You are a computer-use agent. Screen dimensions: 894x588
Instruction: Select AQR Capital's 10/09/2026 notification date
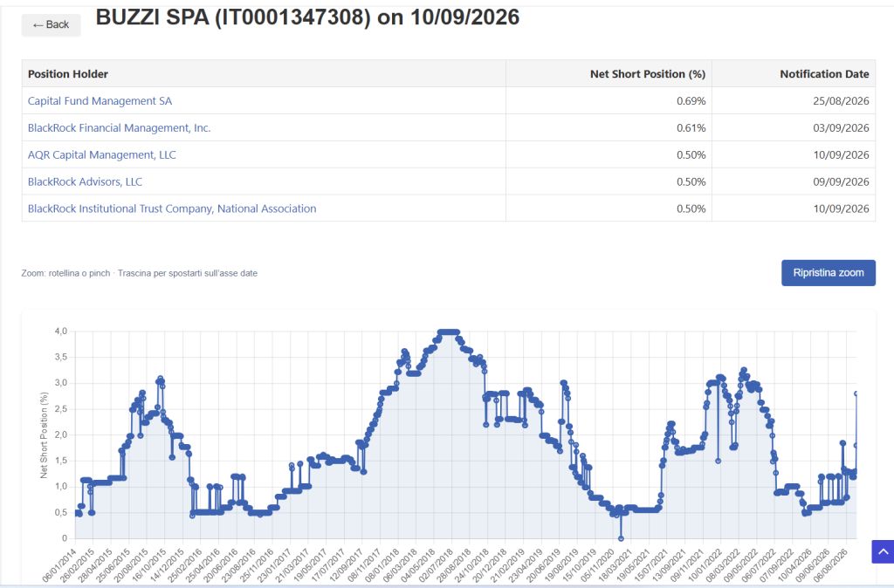841,155
